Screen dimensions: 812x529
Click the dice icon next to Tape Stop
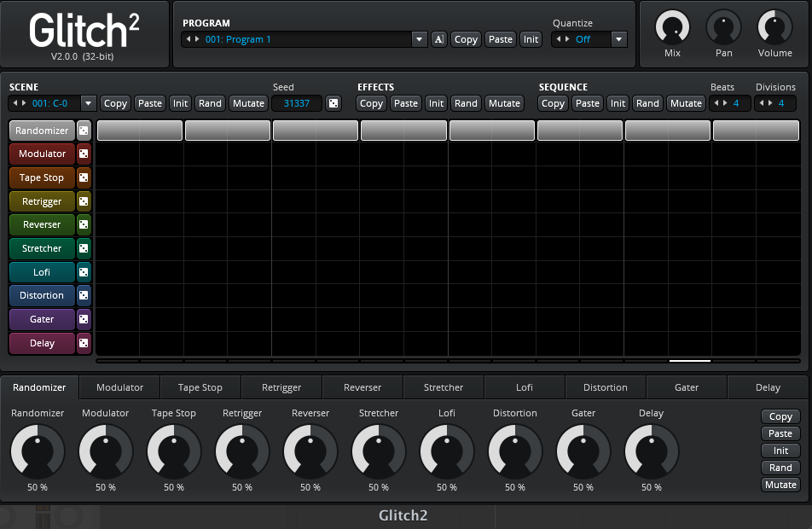point(84,177)
